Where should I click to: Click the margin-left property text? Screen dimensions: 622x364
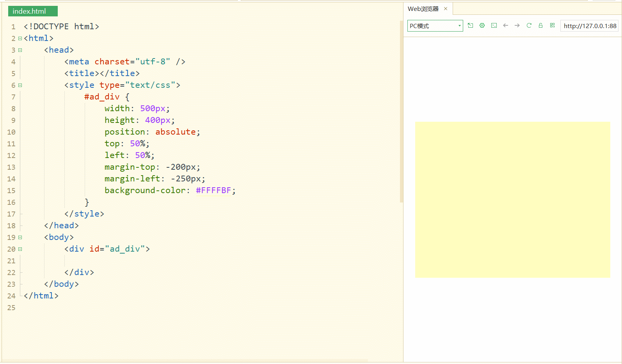pos(132,179)
